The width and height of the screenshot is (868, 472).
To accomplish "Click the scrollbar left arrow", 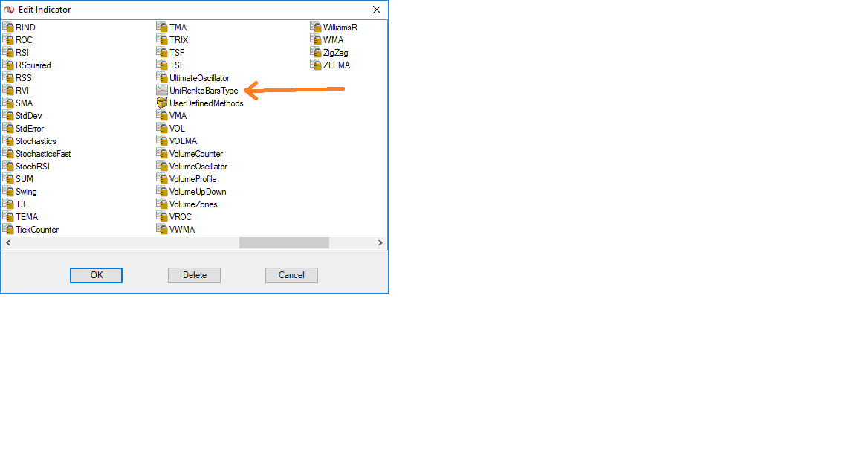I will tap(8, 242).
